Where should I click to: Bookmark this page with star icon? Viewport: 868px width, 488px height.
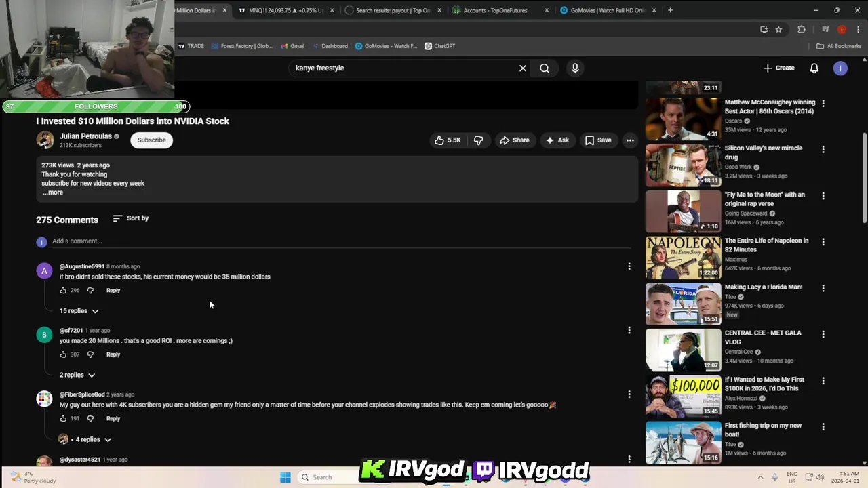coord(778,29)
